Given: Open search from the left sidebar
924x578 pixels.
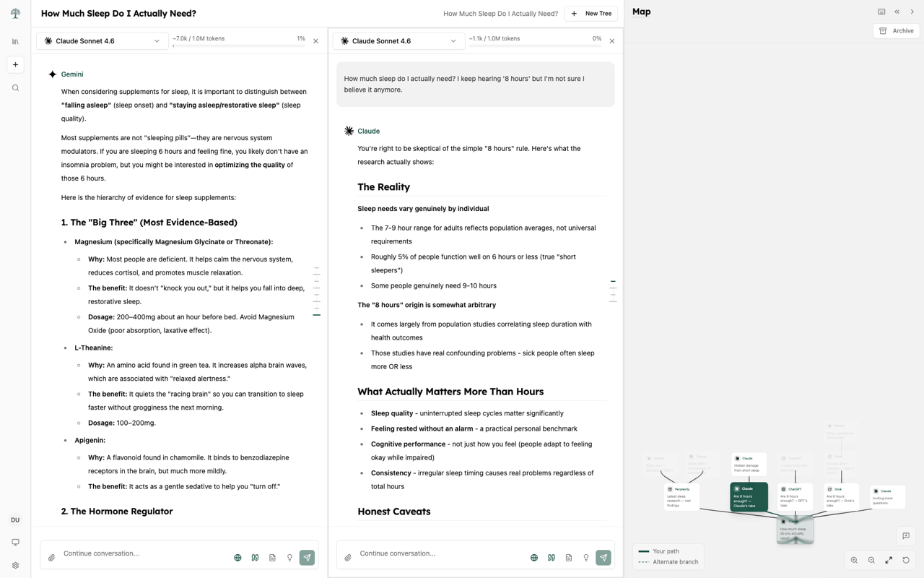Looking at the screenshot, I should tap(15, 88).
